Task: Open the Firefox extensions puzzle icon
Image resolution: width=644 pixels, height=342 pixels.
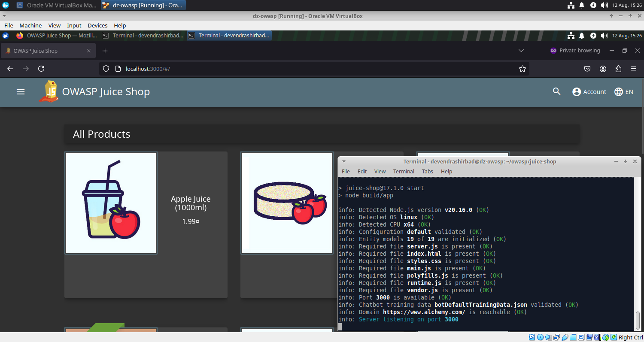Action: (x=618, y=69)
